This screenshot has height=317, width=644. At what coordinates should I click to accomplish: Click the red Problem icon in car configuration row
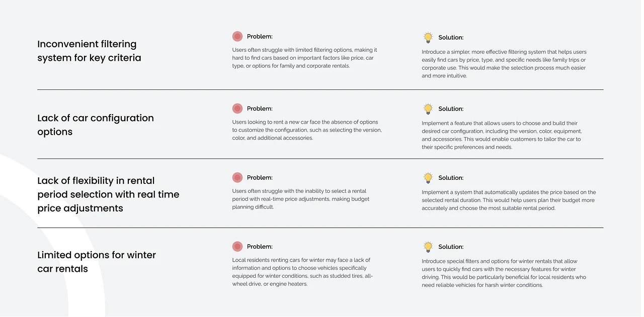point(237,109)
